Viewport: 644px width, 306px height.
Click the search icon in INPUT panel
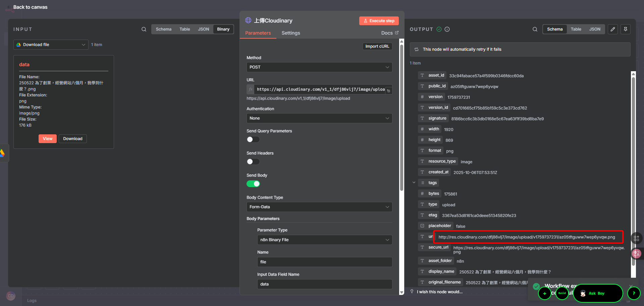tap(144, 29)
